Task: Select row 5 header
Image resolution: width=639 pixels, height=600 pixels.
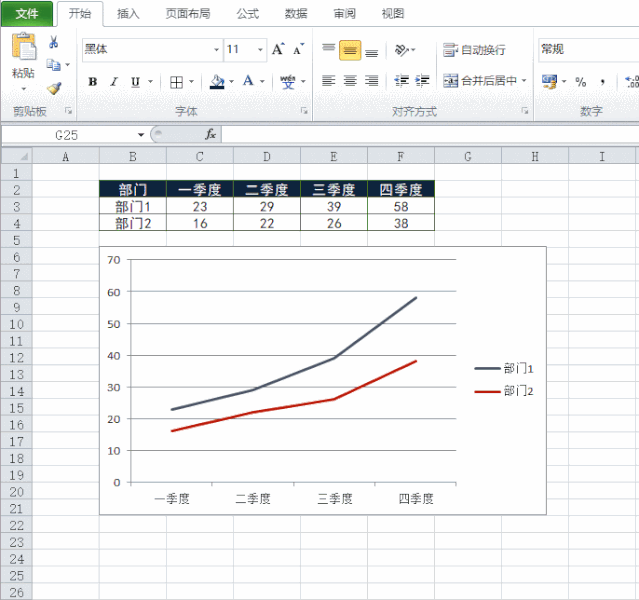Action: (x=17, y=240)
